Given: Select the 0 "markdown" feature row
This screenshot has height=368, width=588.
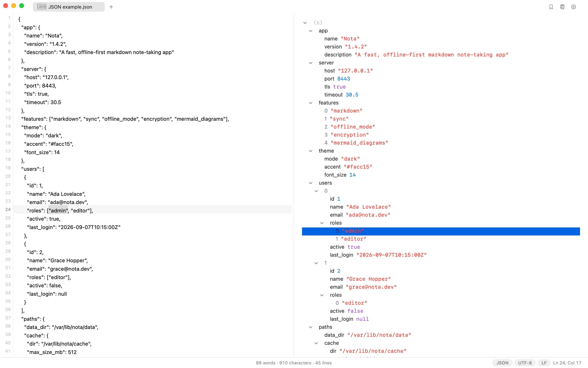Looking at the screenshot, I should [441, 111].
